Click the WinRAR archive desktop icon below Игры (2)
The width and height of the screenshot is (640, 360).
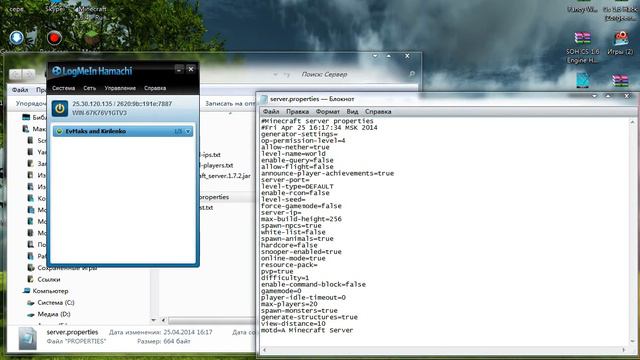coord(620,80)
